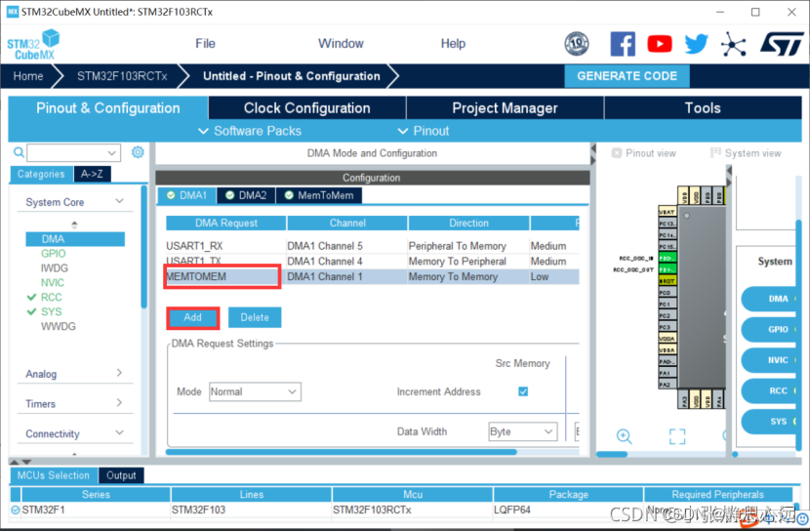
Task: Click the Delete DMA request button
Action: [x=255, y=317]
